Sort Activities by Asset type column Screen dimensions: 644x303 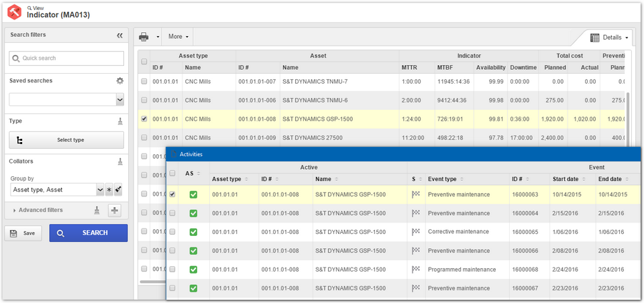[230, 179]
